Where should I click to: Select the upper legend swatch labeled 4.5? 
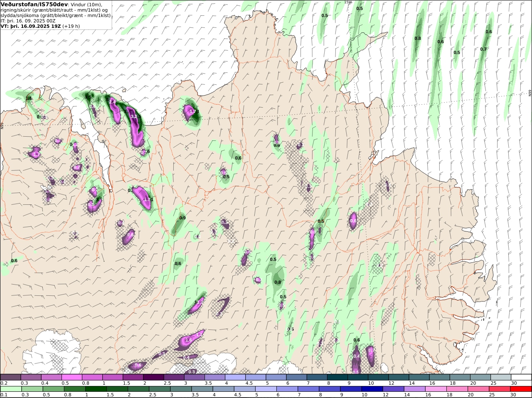pyautogui.click(x=255, y=377)
